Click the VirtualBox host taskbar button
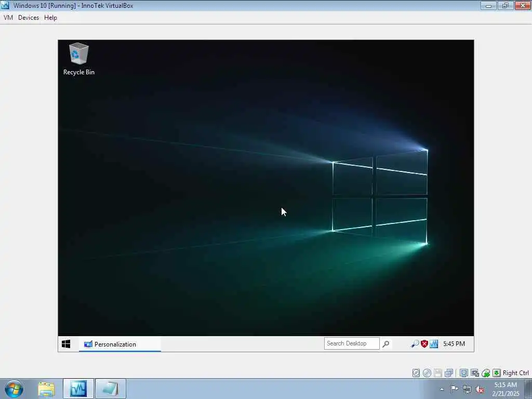The height and width of the screenshot is (399, 532). (78, 389)
